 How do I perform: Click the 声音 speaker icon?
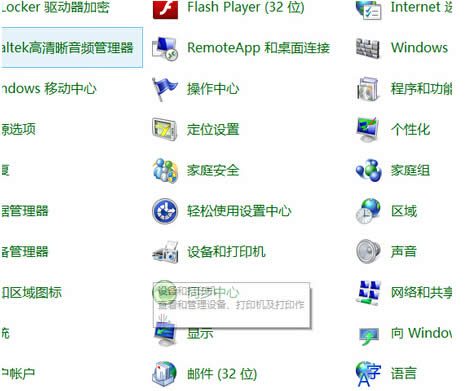[368, 252]
